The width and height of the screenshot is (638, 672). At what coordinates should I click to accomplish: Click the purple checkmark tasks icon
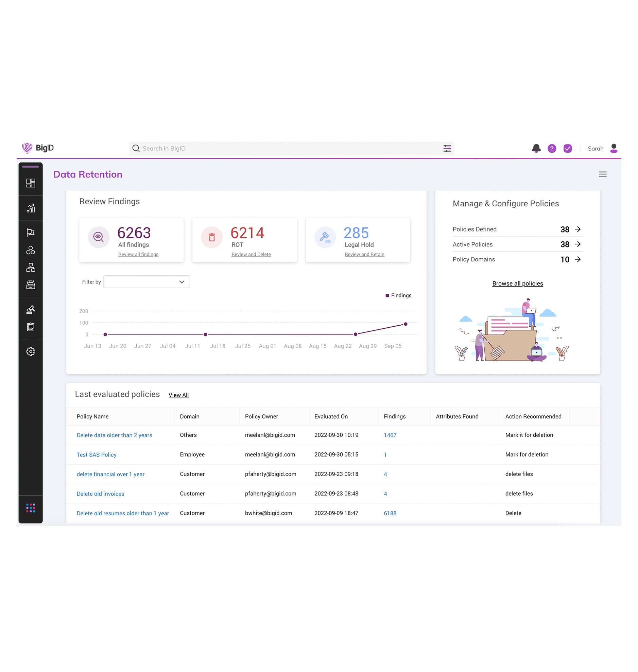pyautogui.click(x=568, y=149)
